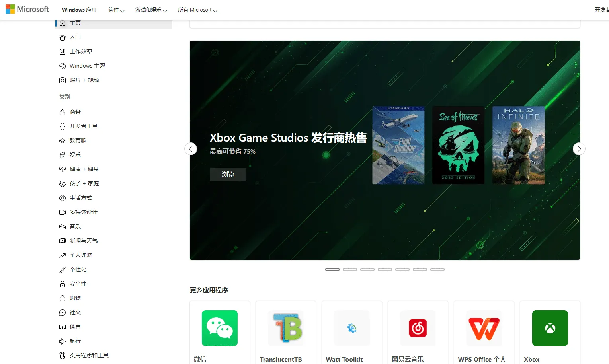Open the Watt Toolkit app tile
The width and height of the screenshot is (609, 364).
coord(352,333)
